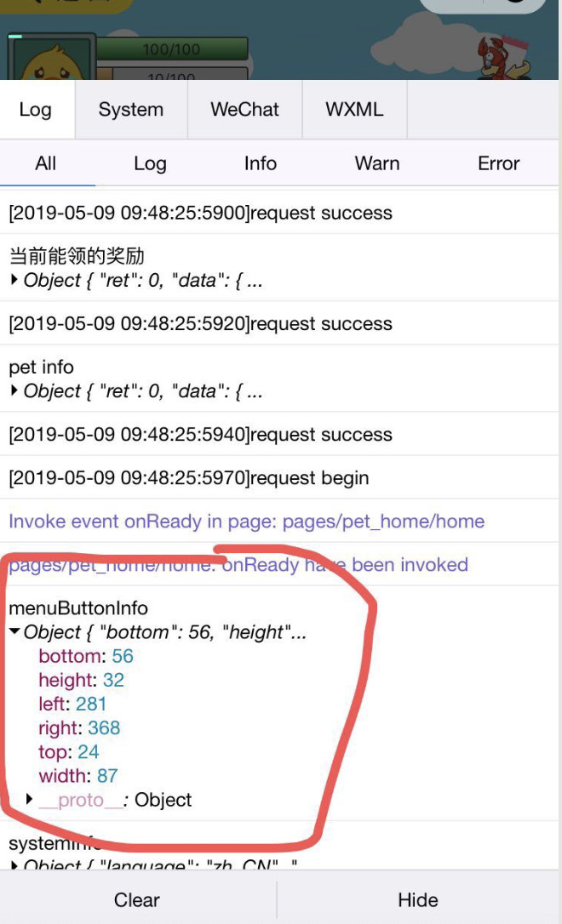Switch to the System tab
The height and width of the screenshot is (924, 562).
click(131, 110)
